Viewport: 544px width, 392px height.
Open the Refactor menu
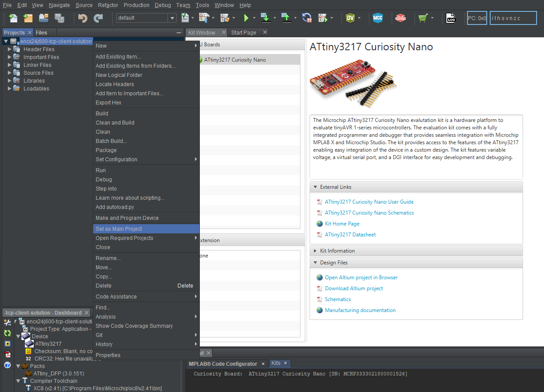coord(108,5)
